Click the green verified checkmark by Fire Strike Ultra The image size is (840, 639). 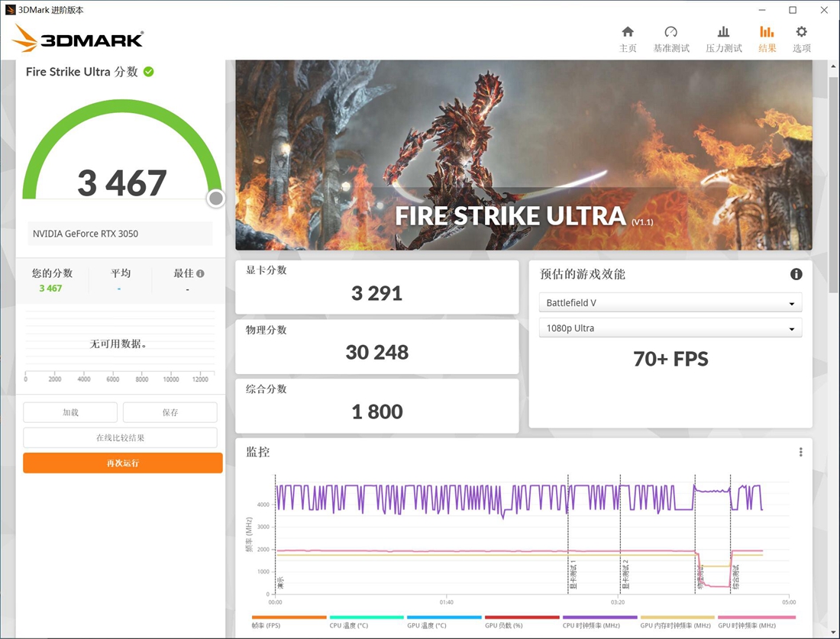[x=150, y=71]
